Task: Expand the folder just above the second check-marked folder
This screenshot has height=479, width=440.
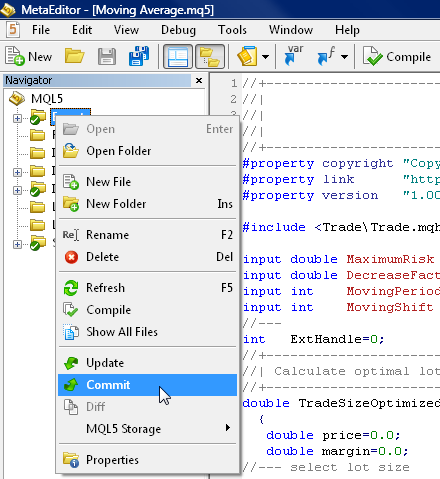Action: click(x=17, y=172)
